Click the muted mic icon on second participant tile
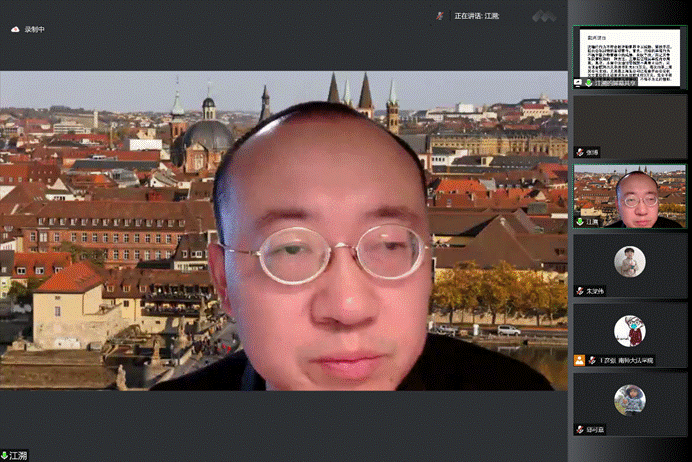 click(580, 152)
